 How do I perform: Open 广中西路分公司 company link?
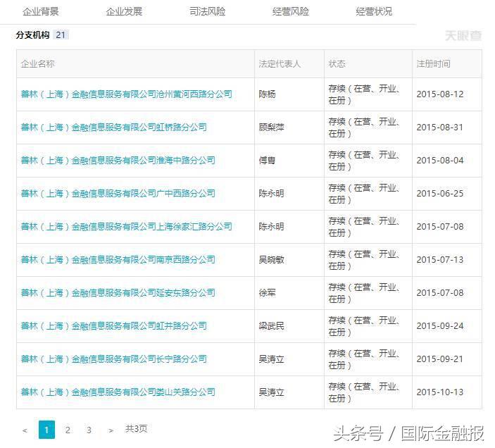pyautogui.click(x=118, y=193)
